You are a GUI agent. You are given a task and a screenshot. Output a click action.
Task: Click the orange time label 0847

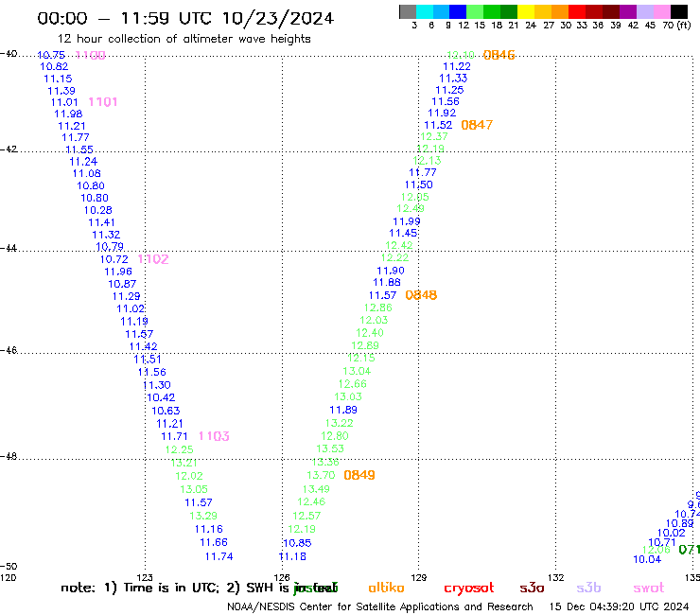coord(477,125)
